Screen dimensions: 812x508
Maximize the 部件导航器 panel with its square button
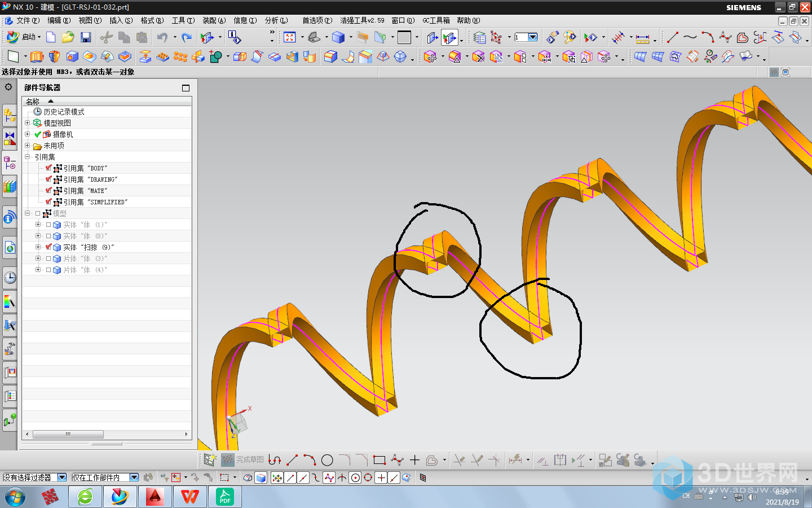[x=186, y=88]
